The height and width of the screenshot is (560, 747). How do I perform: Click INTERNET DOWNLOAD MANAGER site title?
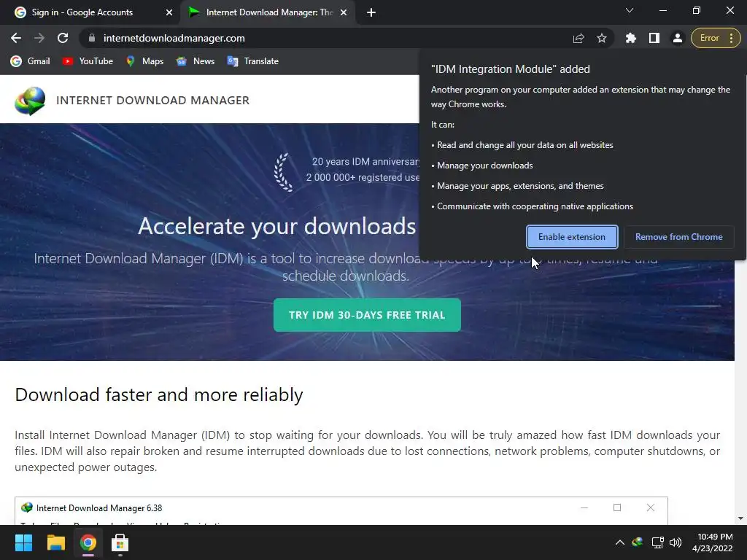click(x=152, y=100)
